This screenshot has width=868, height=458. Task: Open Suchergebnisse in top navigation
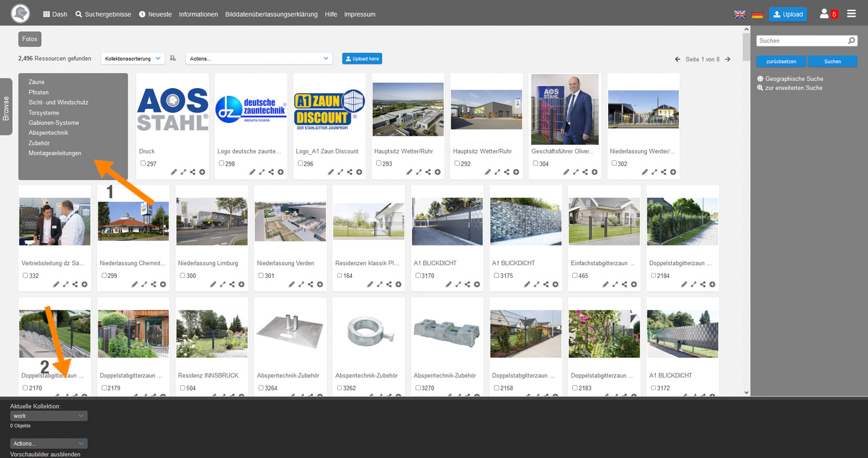coord(103,14)
